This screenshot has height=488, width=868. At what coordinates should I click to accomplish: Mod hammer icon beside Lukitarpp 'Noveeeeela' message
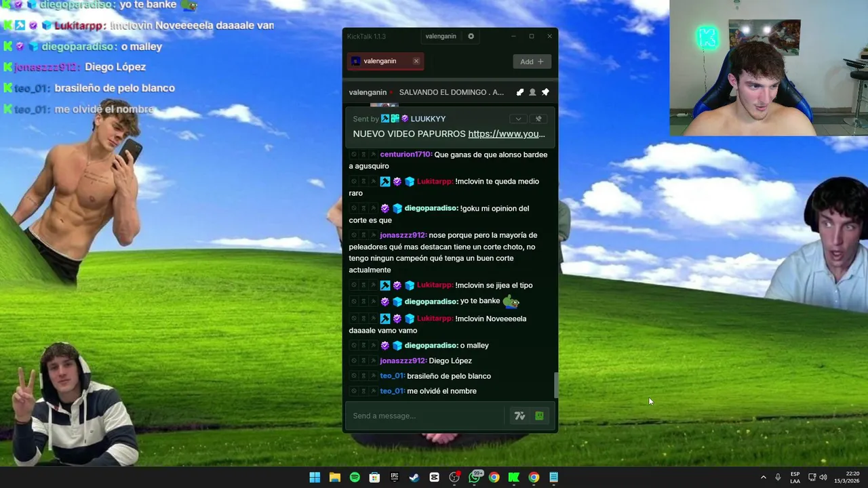click(373, 319)
